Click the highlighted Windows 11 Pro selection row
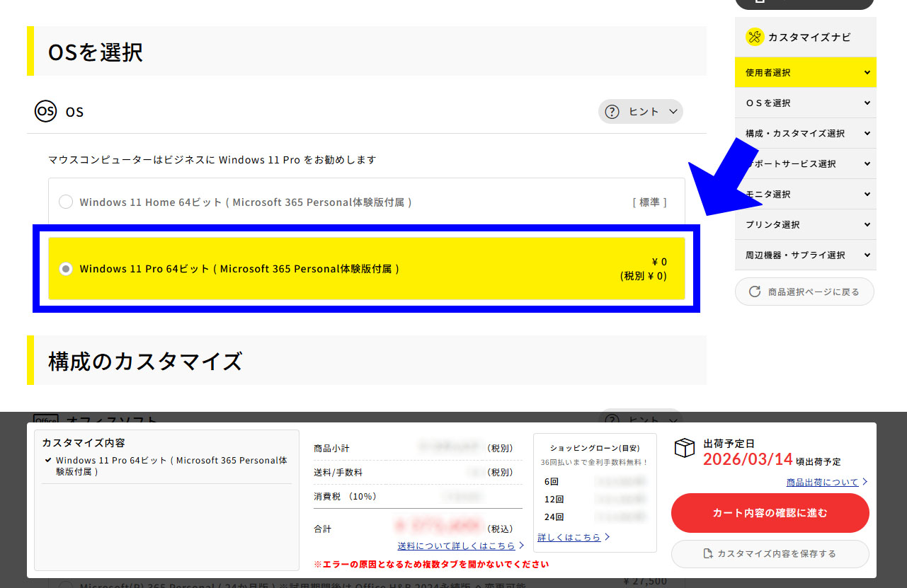The width and height of the screenshot is (907, 588). (x=366, y=269)
